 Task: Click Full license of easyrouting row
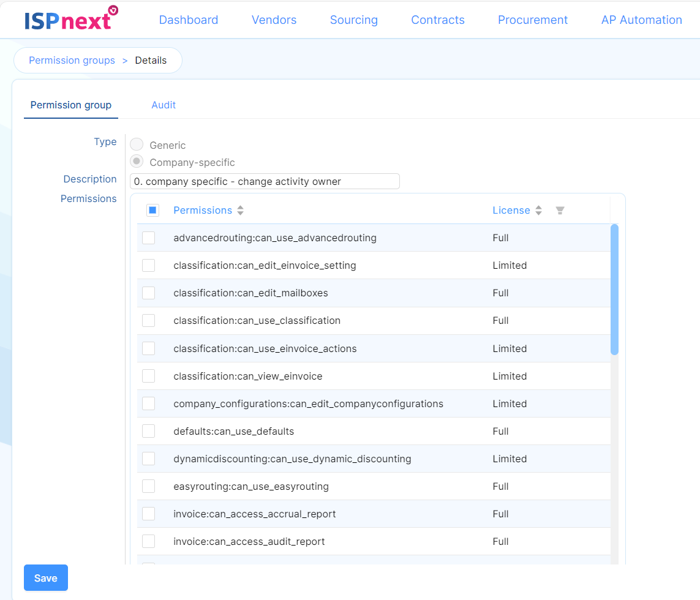[x=500, y=486]
